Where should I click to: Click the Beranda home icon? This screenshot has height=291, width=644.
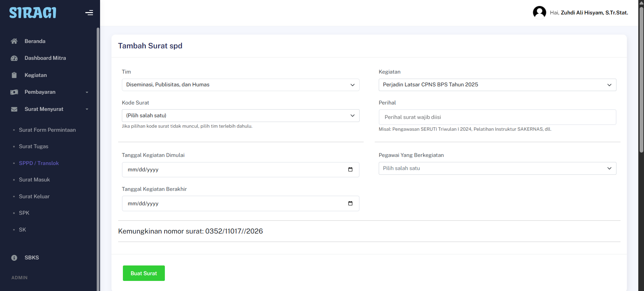(x=14, y=41)
